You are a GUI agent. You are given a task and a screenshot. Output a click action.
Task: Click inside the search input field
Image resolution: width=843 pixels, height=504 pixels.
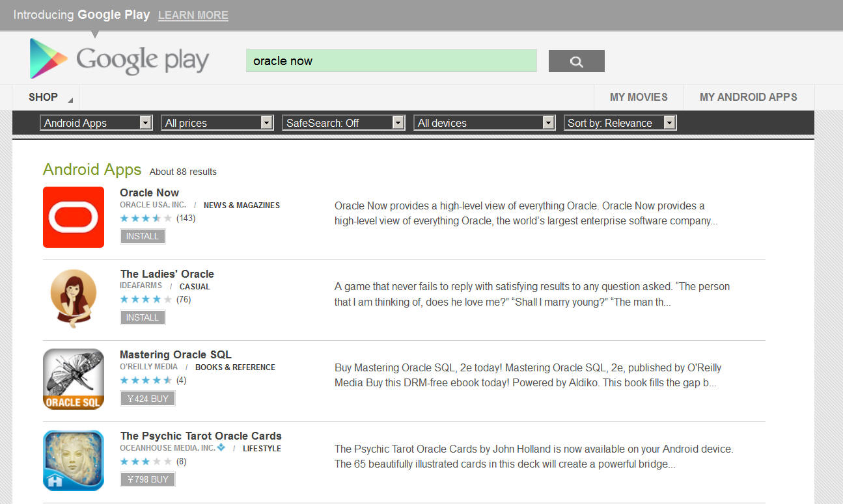(391, 60)
